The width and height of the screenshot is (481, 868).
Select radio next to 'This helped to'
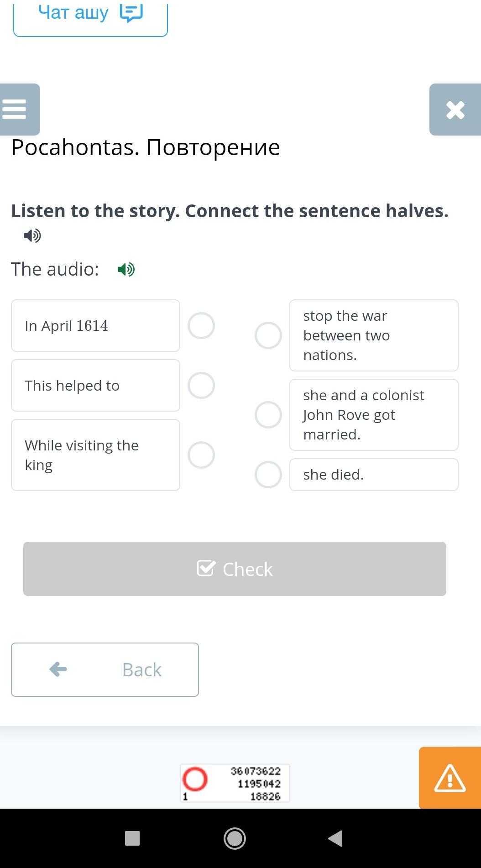pos(201,386)
